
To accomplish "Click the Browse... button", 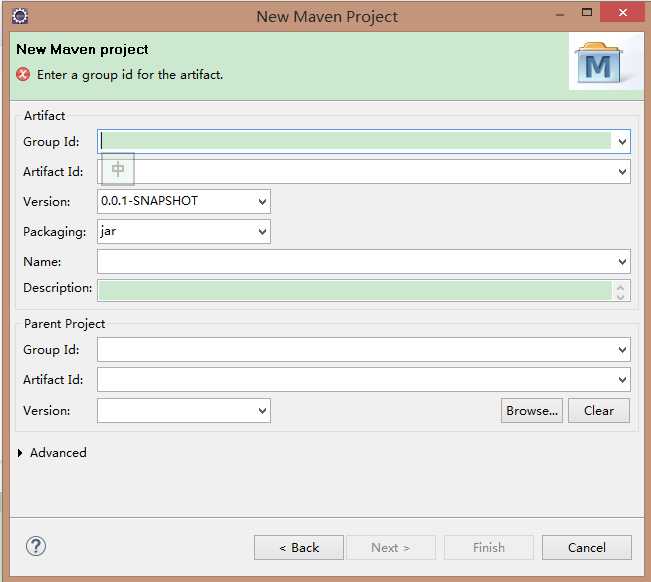I will click(532, 411).
